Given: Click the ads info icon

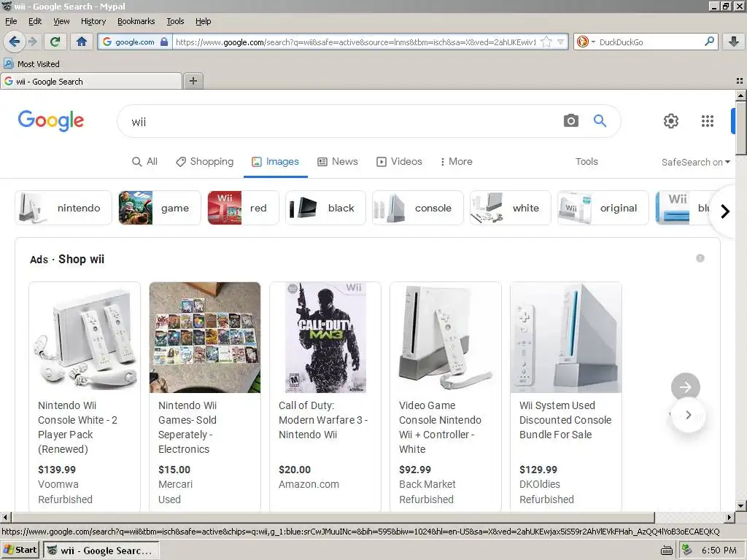Looking at the screenshot, I should pyautogui.click(x=700, y=258).
